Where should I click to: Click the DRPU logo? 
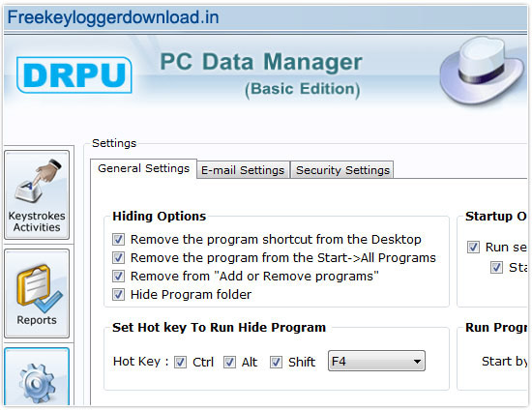tap(74, 75)
